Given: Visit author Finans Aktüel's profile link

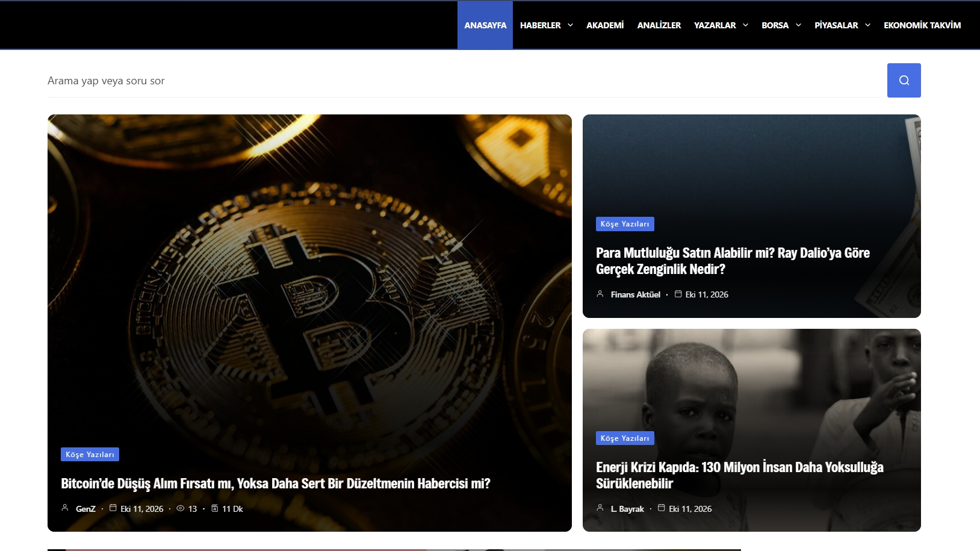Looking at the screenshot, I should (x=636, y=294).
